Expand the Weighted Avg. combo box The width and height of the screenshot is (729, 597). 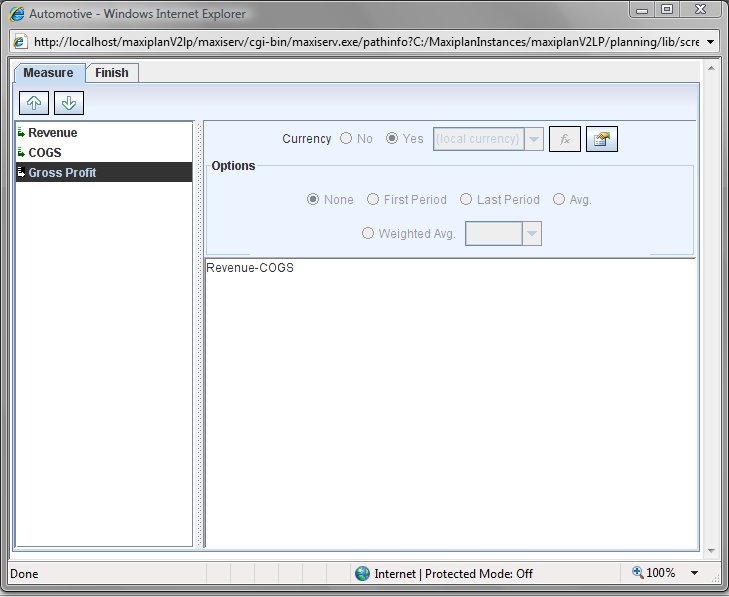point(532,233)
